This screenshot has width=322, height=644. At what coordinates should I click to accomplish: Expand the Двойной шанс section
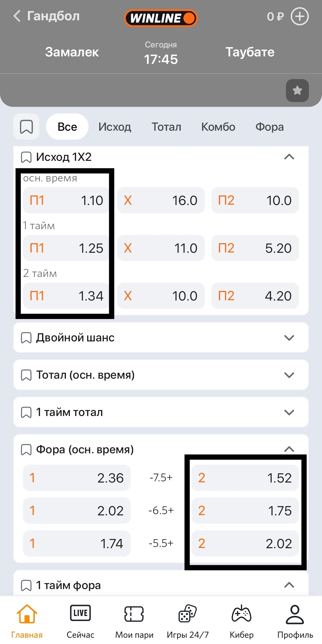click(289, 338)
